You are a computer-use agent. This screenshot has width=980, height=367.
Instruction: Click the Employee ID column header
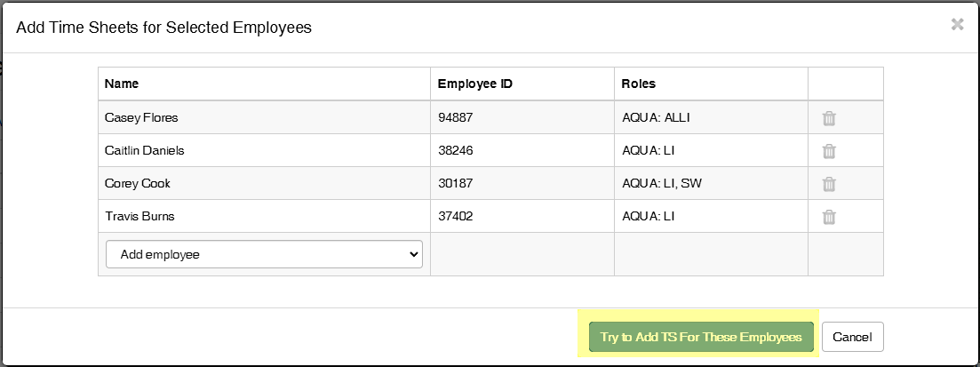474,84
